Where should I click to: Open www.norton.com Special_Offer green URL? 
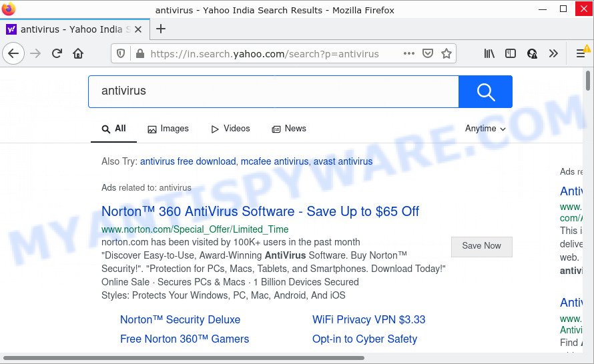tap(195, 229)
